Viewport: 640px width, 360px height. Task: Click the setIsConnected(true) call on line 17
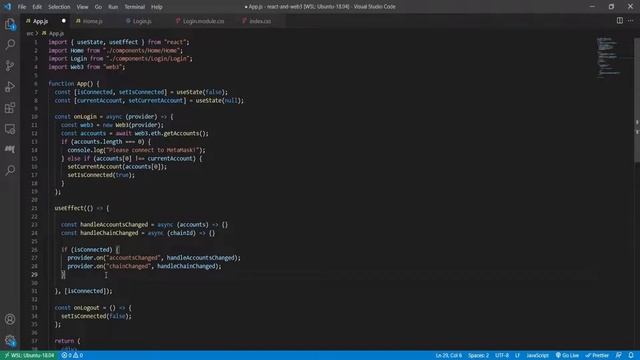pos(101,175)
